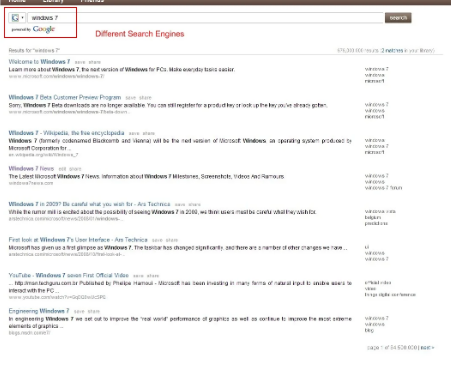Share the Engineering Windows 7 result
The width and height of the screenshot is (451, 367).
click(x=94, y=311)
